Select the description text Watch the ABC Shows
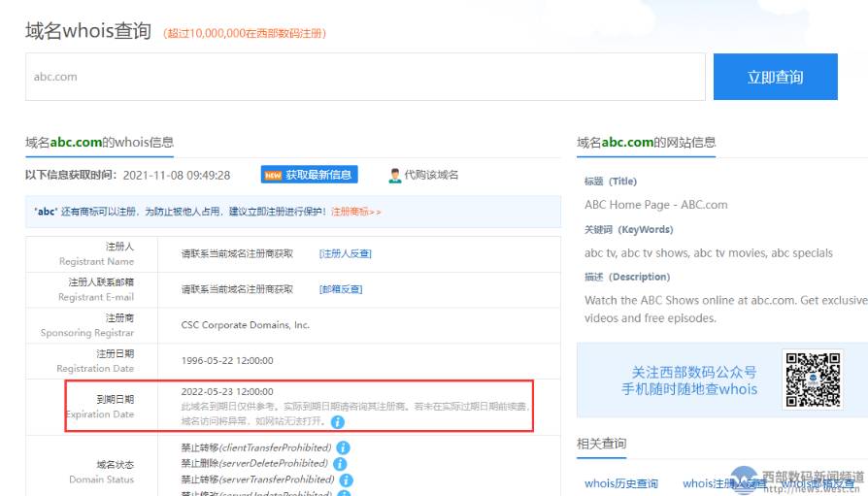 (x=726, y=309)
